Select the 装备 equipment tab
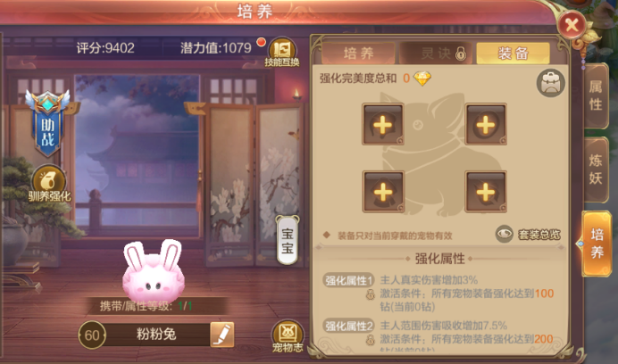The image size is (618, 364). point(514,54)
